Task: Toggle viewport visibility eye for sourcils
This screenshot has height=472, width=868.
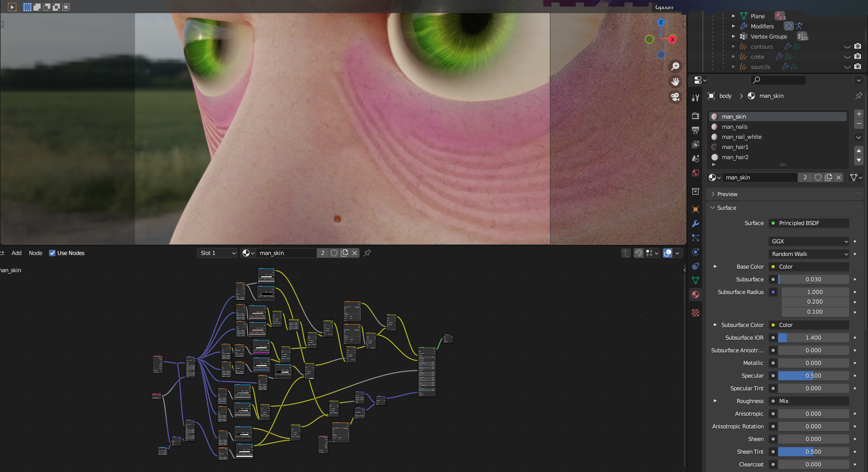Action: pyautogui.click(x=847, y=67)
